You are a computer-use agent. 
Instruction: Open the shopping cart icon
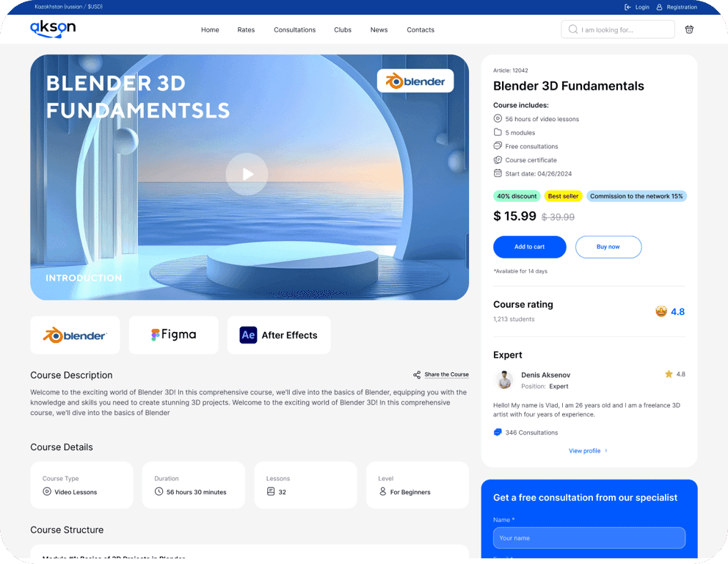pos(689,29)
